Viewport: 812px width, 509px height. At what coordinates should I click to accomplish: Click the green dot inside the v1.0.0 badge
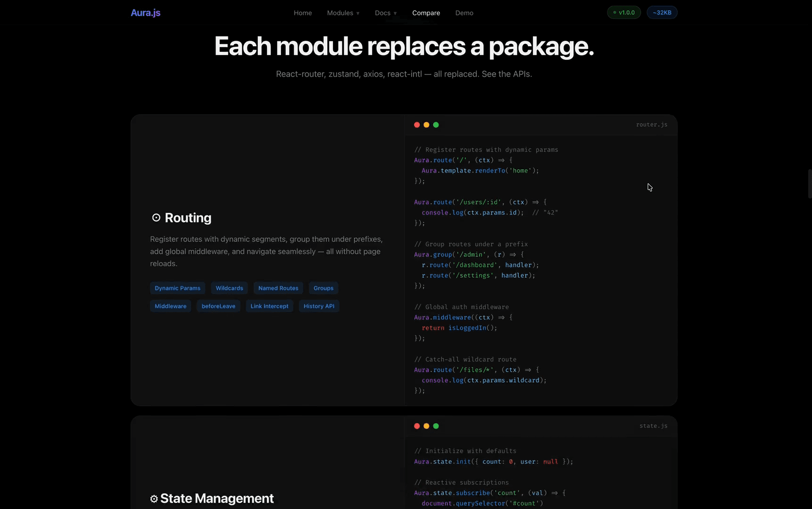[x=614, y=12]
